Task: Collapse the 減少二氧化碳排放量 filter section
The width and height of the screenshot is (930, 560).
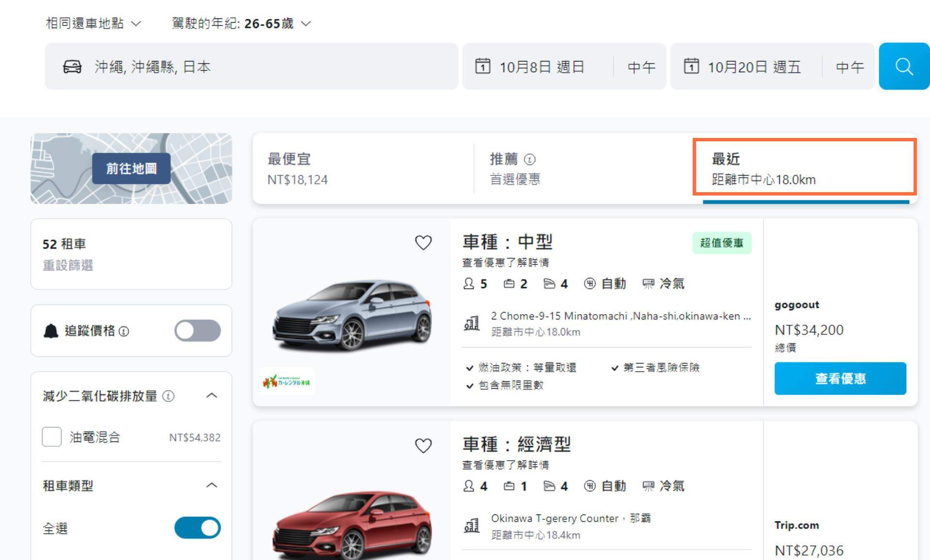Action: [212, 395]
